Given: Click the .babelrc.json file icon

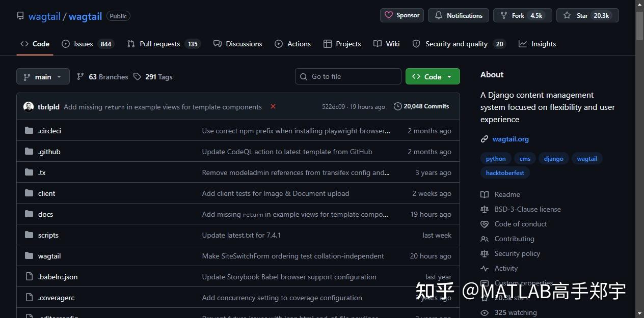Looking at the screenshot, I should point(29,277).
